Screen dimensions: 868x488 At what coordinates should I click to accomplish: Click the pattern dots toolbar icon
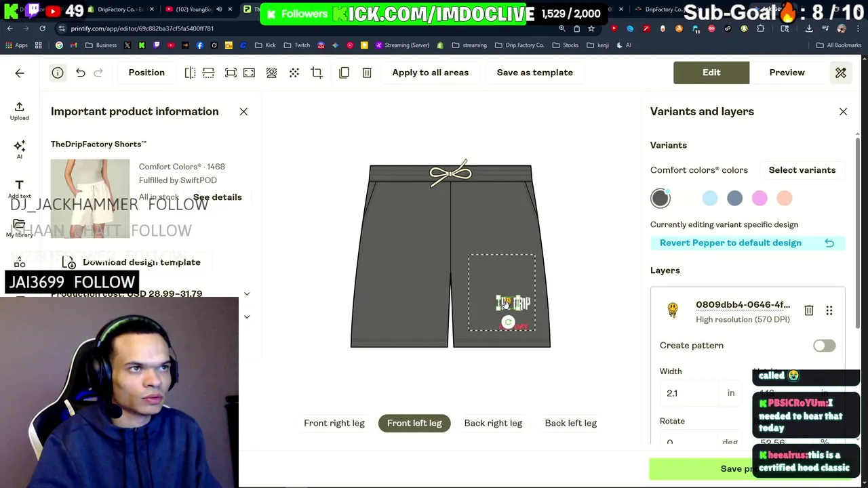pos(294,73)
